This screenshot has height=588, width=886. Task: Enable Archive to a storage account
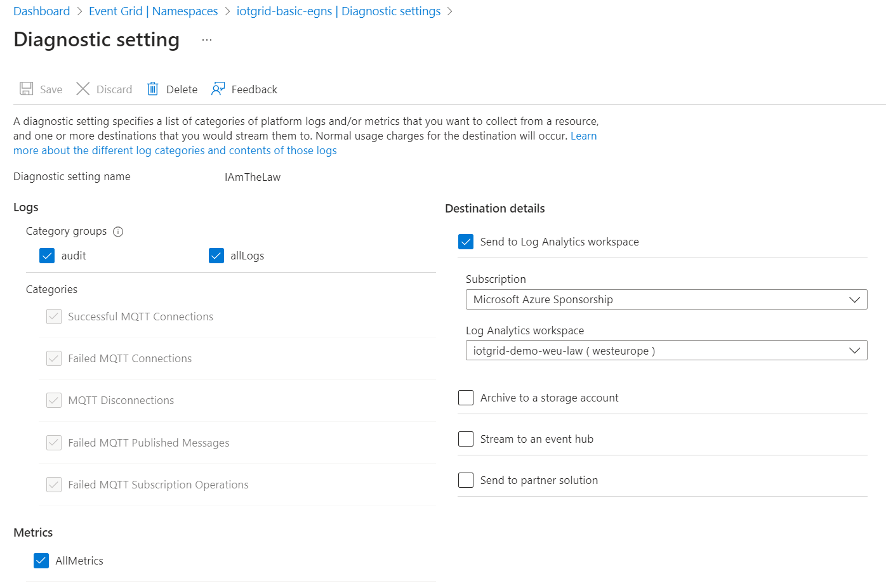[466, 398]
